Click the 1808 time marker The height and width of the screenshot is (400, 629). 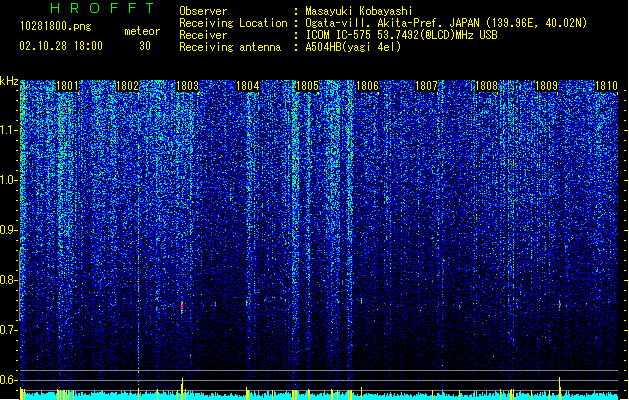(x=486, y=86)
